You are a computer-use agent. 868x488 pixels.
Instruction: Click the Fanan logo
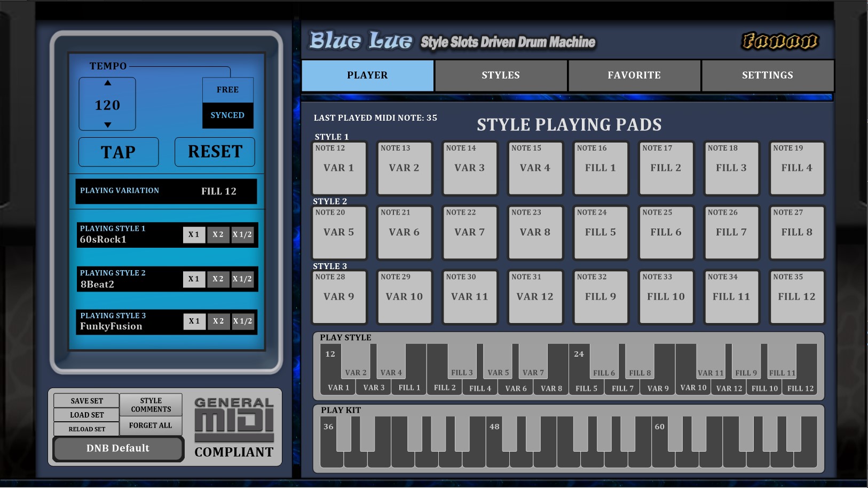[780, 40]
